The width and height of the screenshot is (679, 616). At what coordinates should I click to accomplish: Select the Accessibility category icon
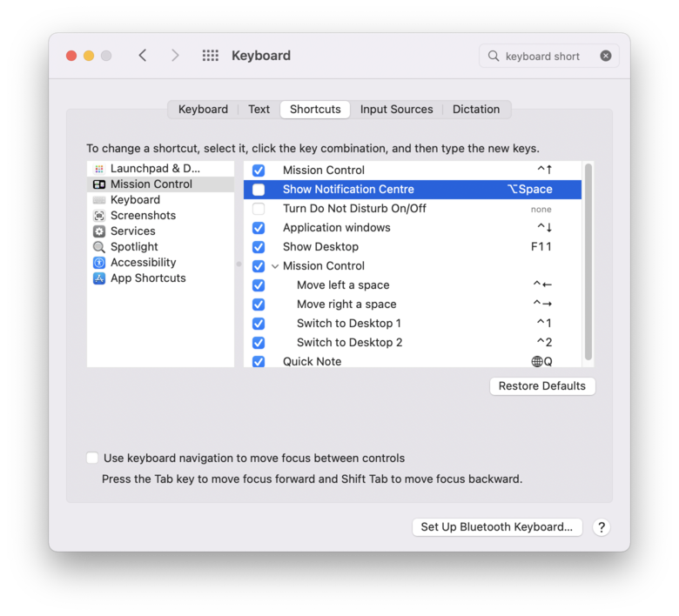[x=99, y=263]
